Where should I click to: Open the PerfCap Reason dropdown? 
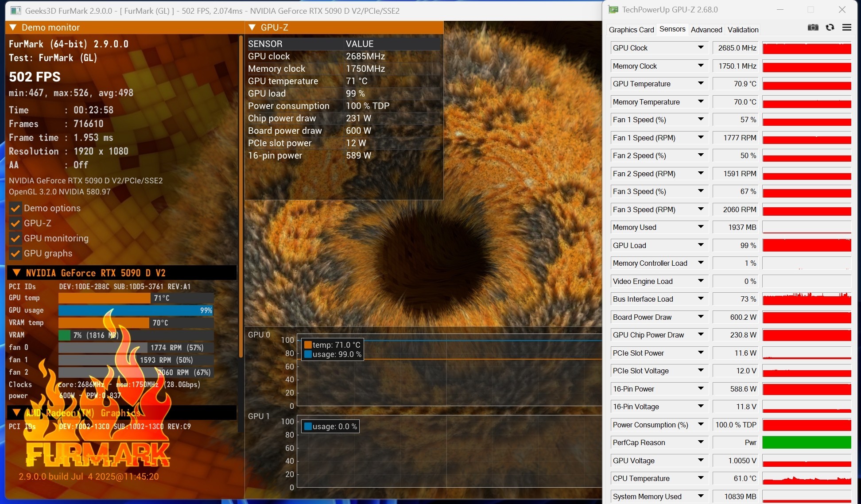click(x=700, y=442)
